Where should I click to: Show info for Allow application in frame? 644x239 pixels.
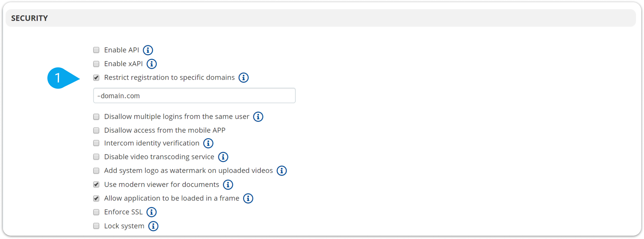[248, 198]
